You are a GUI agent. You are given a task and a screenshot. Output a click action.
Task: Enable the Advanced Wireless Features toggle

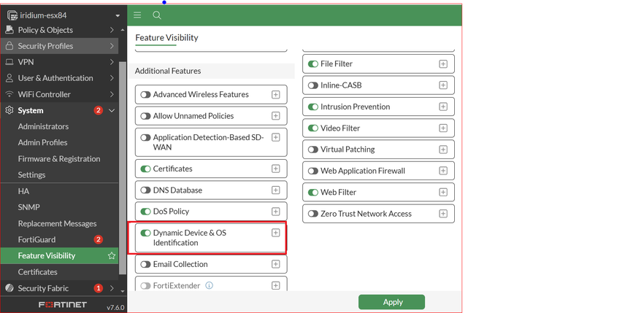pos(146,95)
